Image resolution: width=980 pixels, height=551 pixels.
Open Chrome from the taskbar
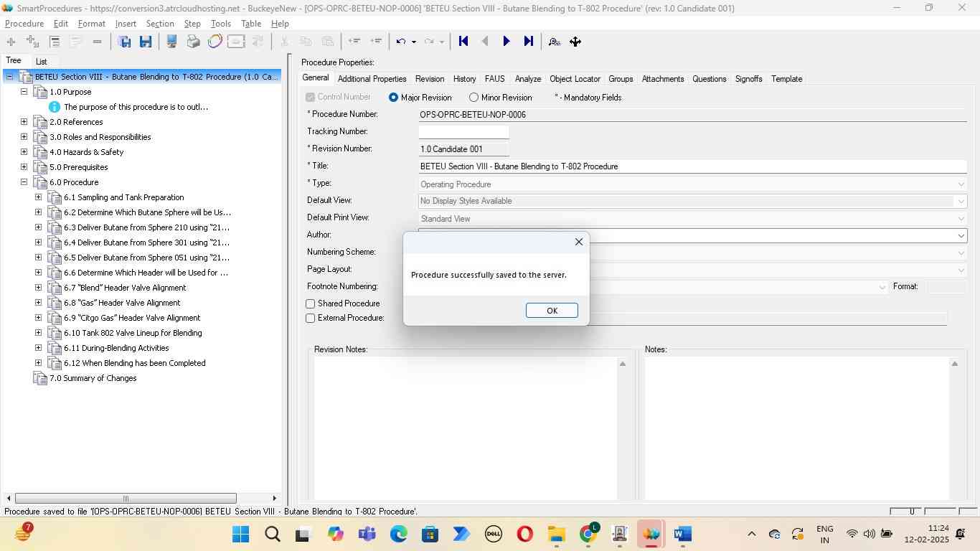tap(588, 534)
